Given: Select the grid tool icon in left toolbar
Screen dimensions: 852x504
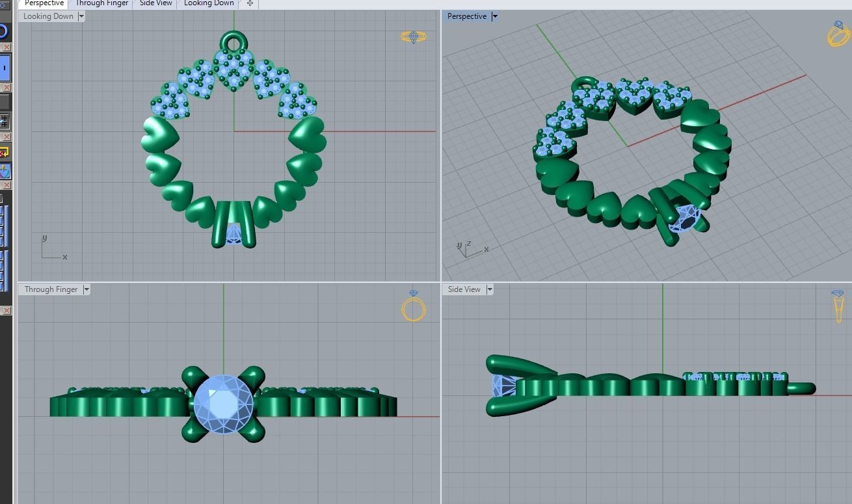Looking at the screenshot, I should pyautogui.click(x=4, y=121).
